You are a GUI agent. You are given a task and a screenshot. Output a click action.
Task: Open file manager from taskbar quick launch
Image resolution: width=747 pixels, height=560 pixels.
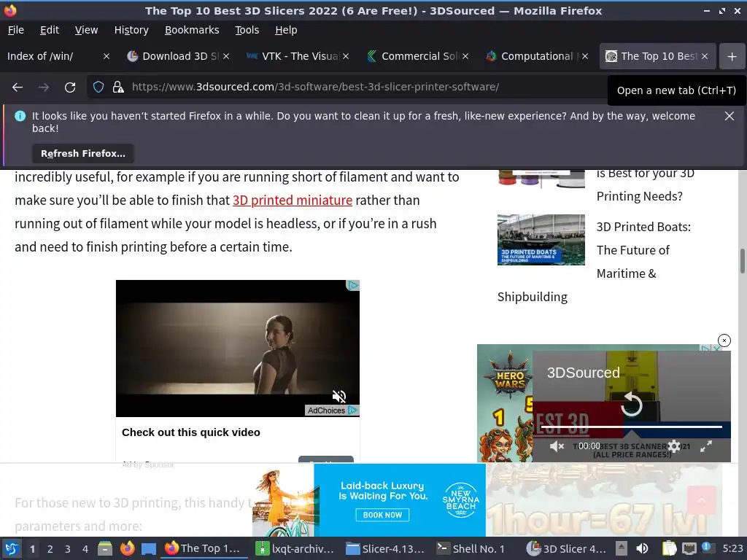(105, 548)
